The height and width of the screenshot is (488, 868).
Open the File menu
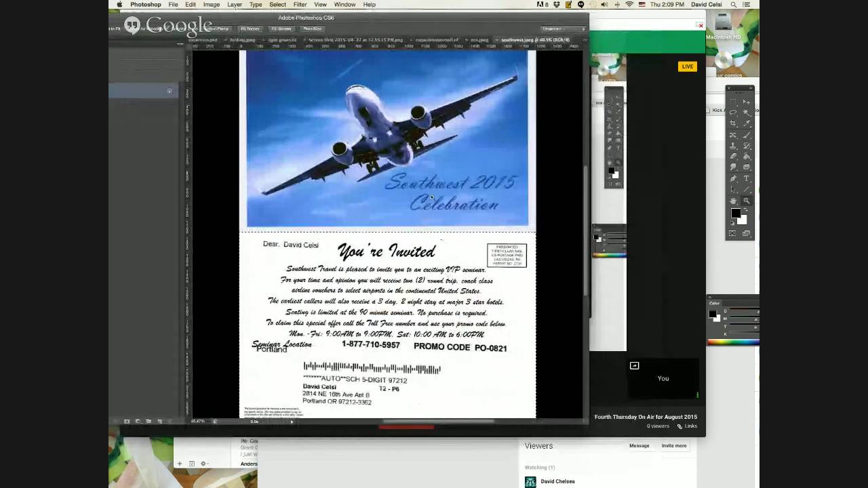coord(174,5)
